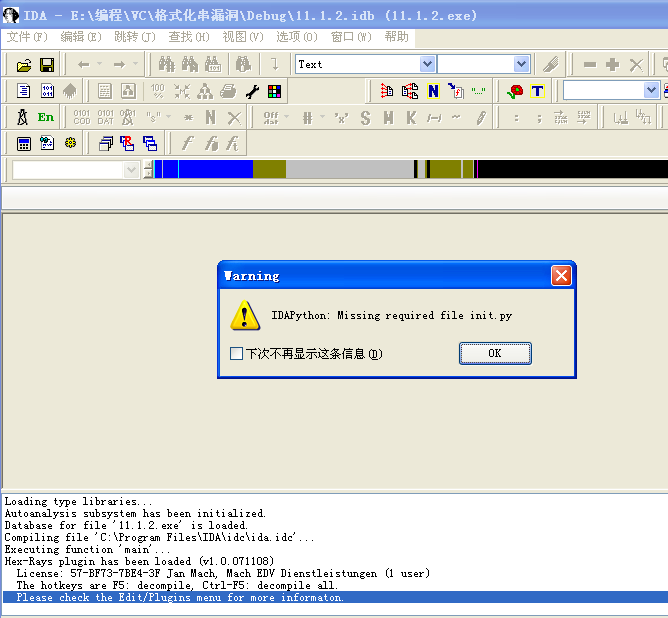Click the gray plus icon in toolbar
The height and width of the screenshot is (618, 668).
tap(613, 65)
